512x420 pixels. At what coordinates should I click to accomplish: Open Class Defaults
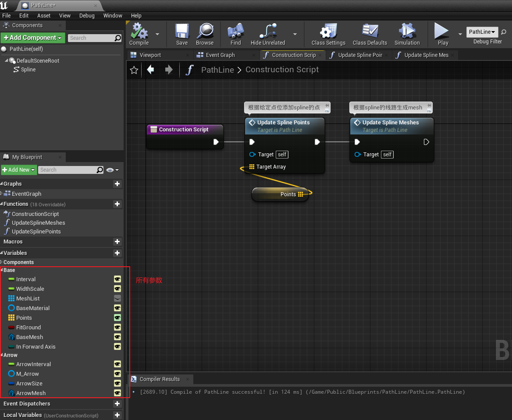[370, 34]
